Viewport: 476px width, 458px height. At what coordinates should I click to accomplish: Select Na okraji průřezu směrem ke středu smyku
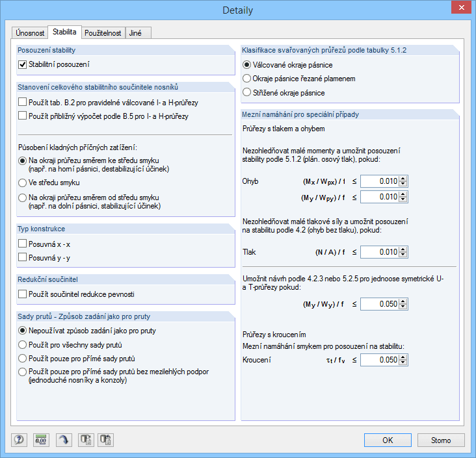(23, 160)
